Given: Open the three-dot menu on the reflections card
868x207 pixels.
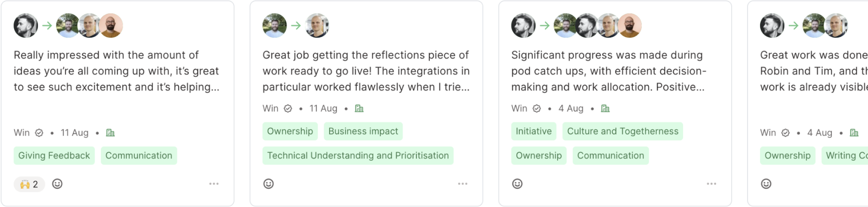Looking at the screenshot, I should [x=462, y=184].
